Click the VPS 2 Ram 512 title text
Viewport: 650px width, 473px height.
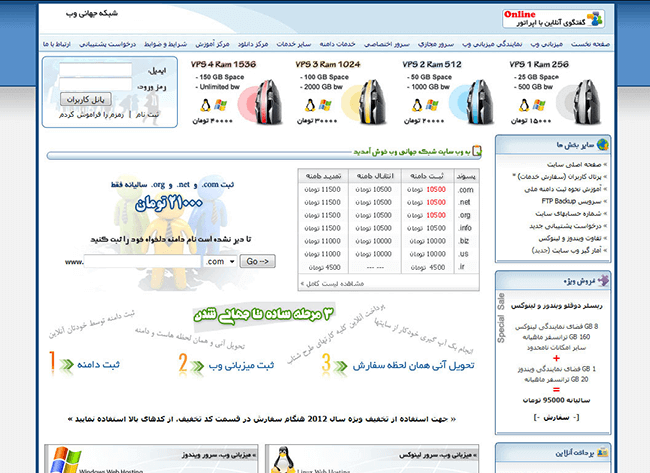tap(432, 64)
